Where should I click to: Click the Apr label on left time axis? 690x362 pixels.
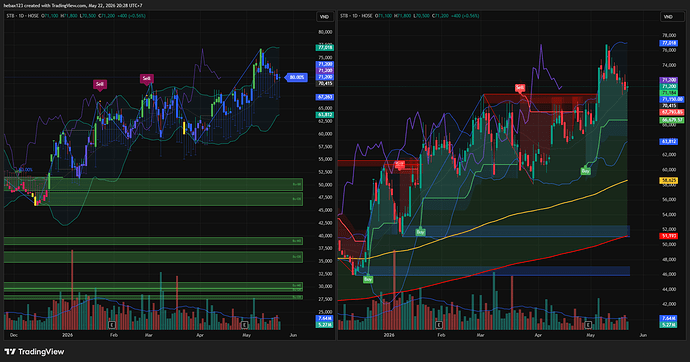point(200,335)
